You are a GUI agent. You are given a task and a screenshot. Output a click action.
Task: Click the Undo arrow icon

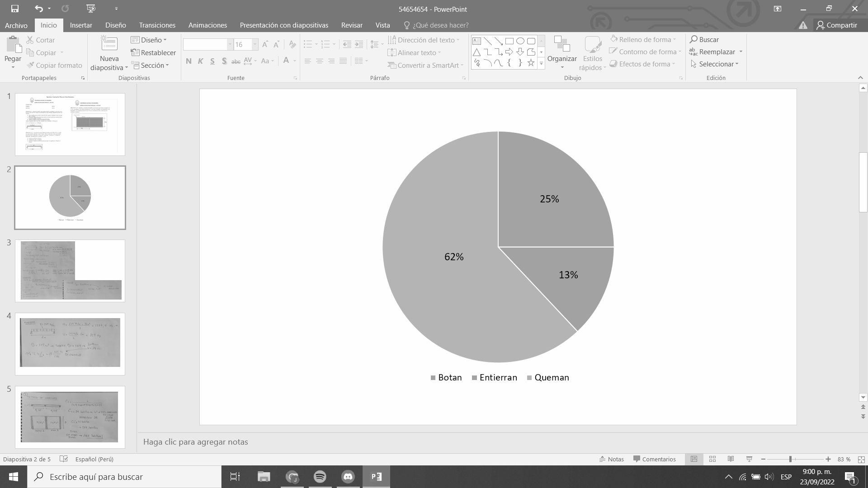point(38,9)
